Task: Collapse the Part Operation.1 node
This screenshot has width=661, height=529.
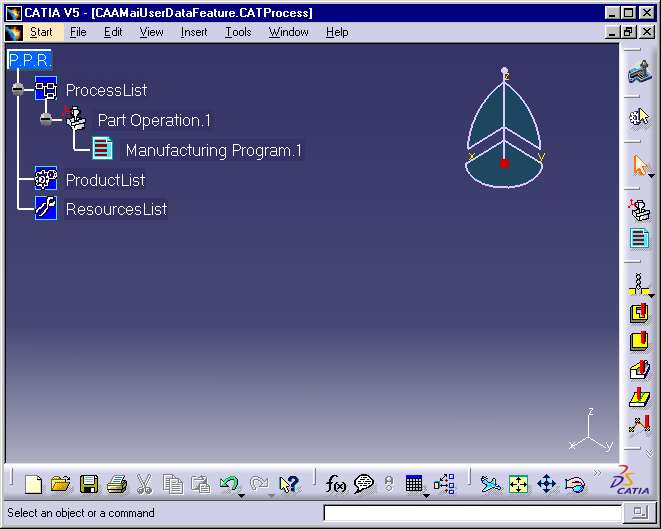Action: (46, 119)
